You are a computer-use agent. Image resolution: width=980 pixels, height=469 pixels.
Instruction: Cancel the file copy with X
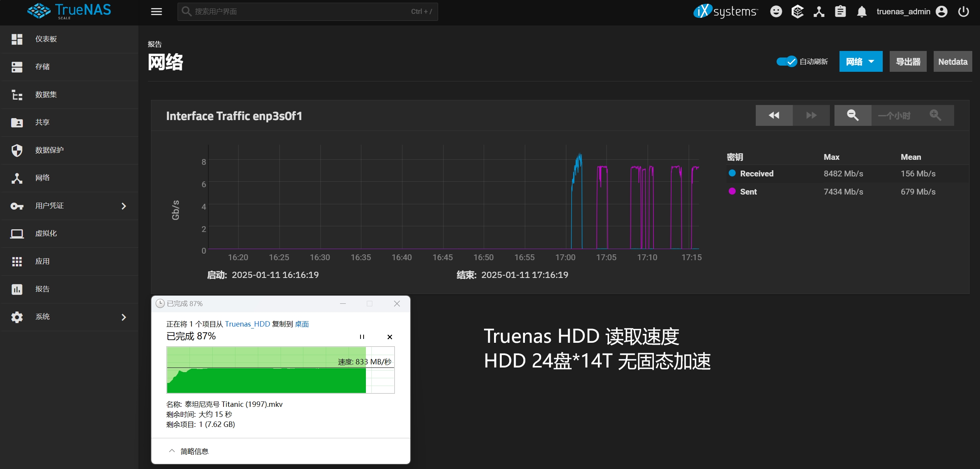coord(389,337)
